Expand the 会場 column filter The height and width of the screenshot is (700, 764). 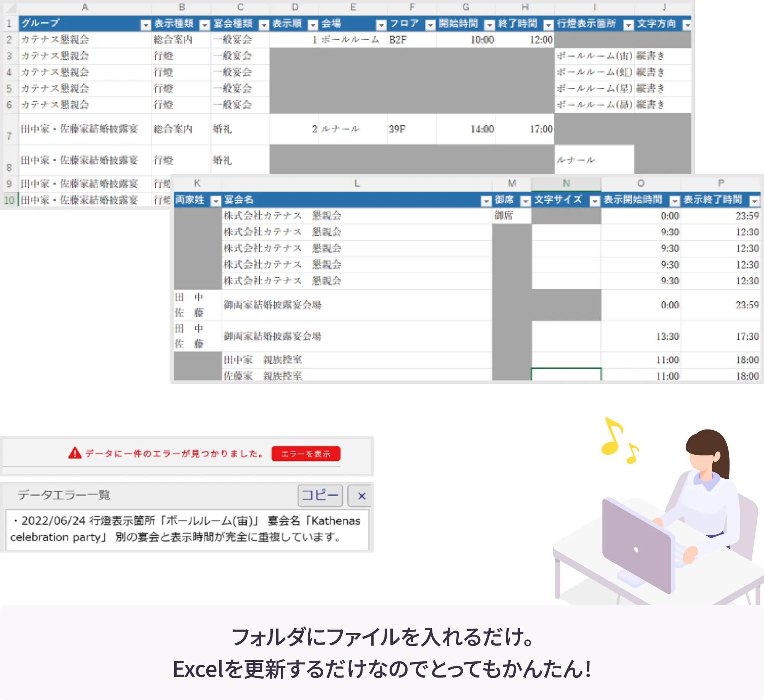click(x=381, y=25)
